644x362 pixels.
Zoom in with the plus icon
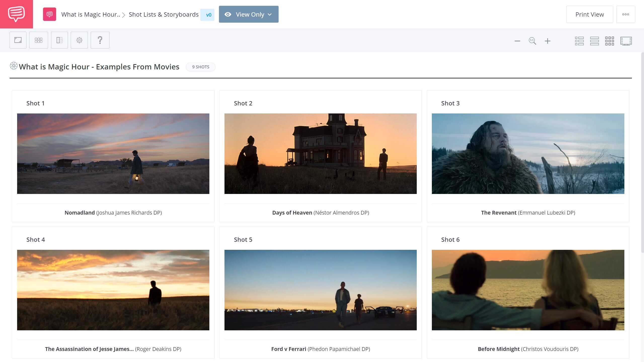pyautogui.click(x=547, y=41)
